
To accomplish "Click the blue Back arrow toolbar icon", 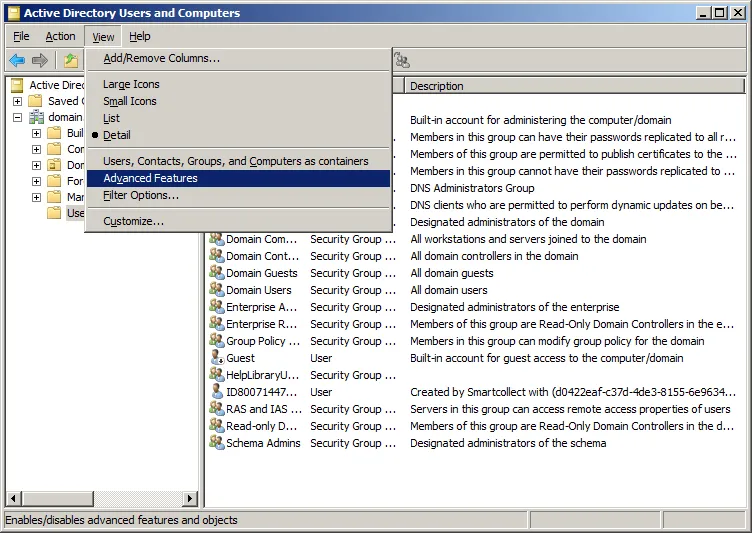I will click(17, 60).
